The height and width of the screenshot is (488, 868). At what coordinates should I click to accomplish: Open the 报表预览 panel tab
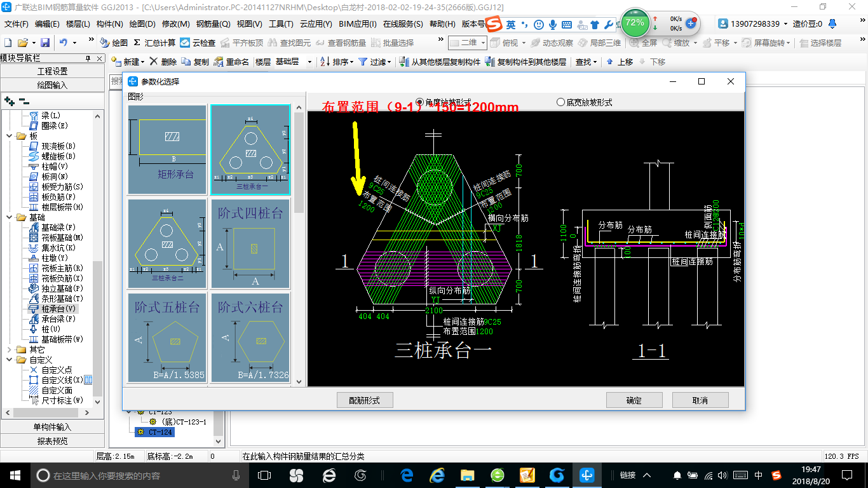(x=52, y=441)
